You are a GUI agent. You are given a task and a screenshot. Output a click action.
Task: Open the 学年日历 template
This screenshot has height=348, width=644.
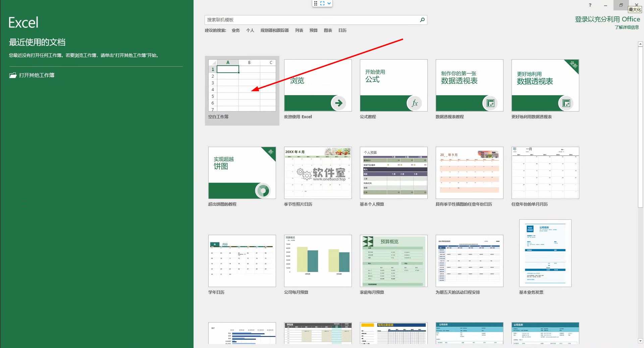[x=242, y=265]
